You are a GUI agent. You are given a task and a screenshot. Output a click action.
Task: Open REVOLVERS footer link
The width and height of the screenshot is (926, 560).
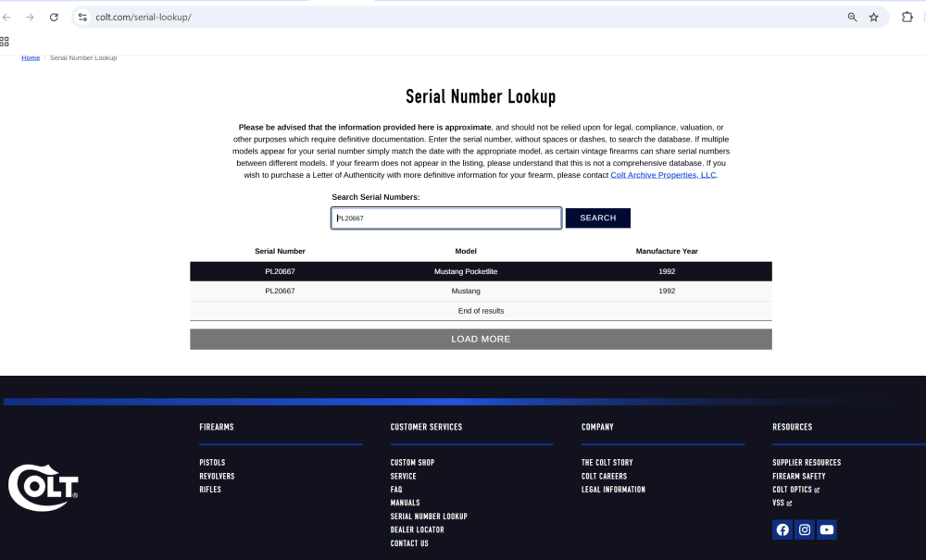[x=217, y=476]
